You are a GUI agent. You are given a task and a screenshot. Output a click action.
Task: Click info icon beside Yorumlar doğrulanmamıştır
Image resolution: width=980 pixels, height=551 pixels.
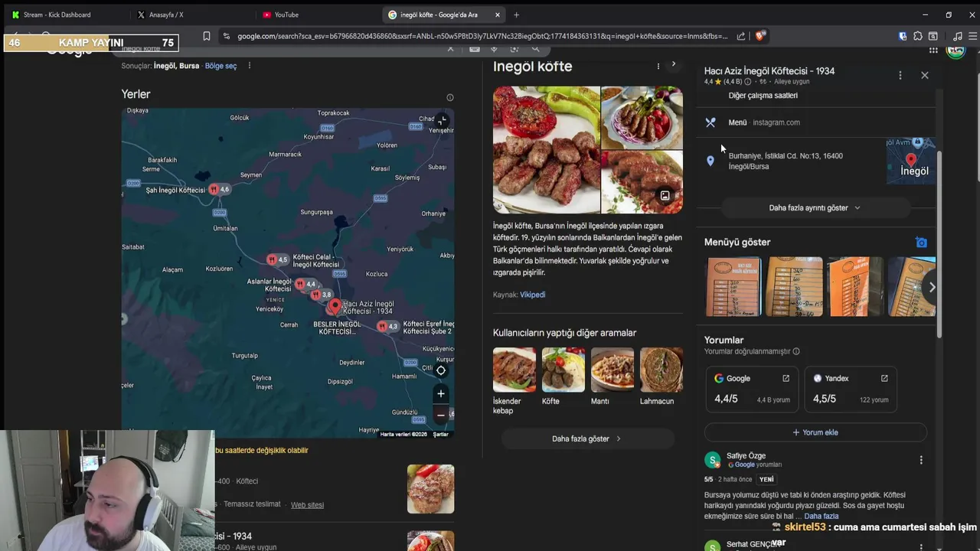(796, 351)
